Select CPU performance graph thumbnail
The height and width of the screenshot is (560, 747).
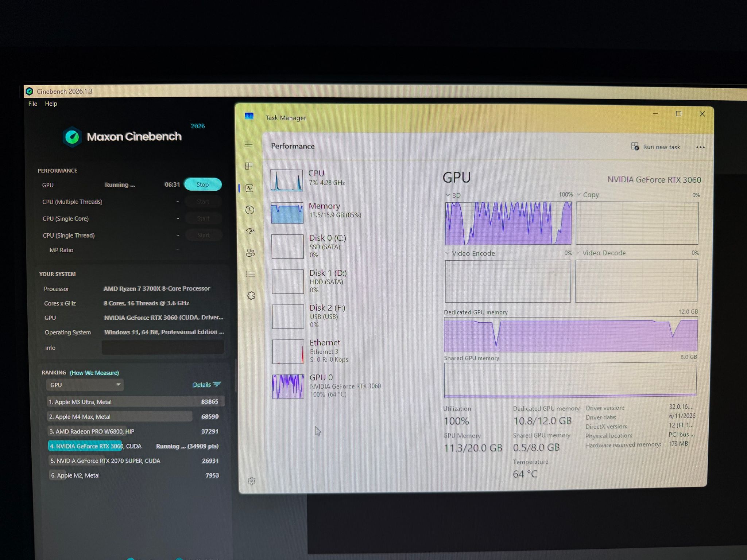[x=287, y=180]
